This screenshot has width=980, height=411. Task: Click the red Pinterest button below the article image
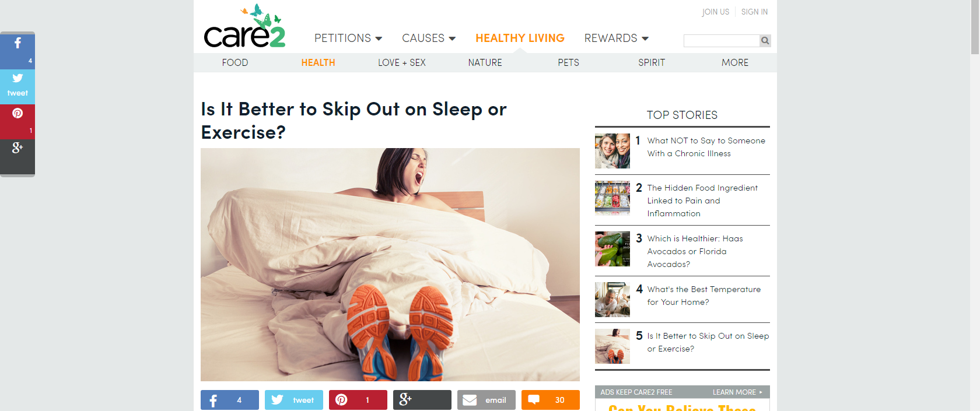[x=358, y=400]
